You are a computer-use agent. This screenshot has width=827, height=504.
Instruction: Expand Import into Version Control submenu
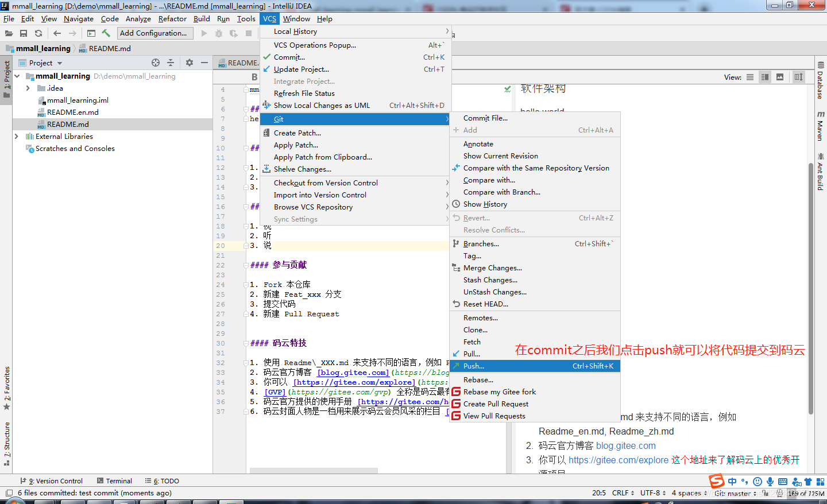click(355, 195)
